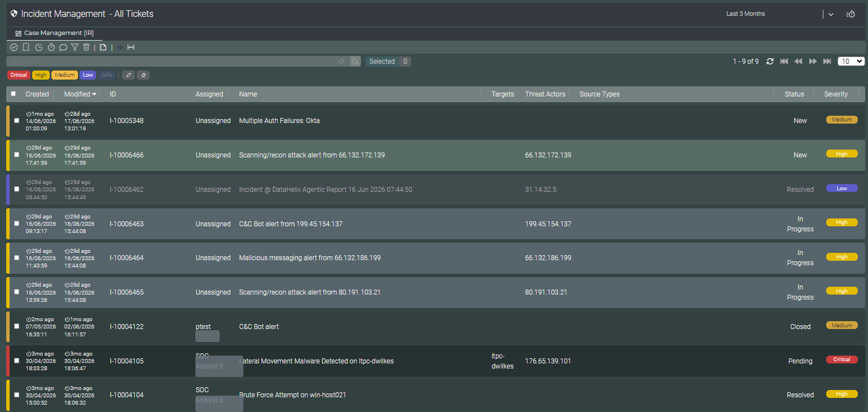Check the box for ticket I-10006462
The height and width of the screenshot is (412, 868).
pos(16,189)
